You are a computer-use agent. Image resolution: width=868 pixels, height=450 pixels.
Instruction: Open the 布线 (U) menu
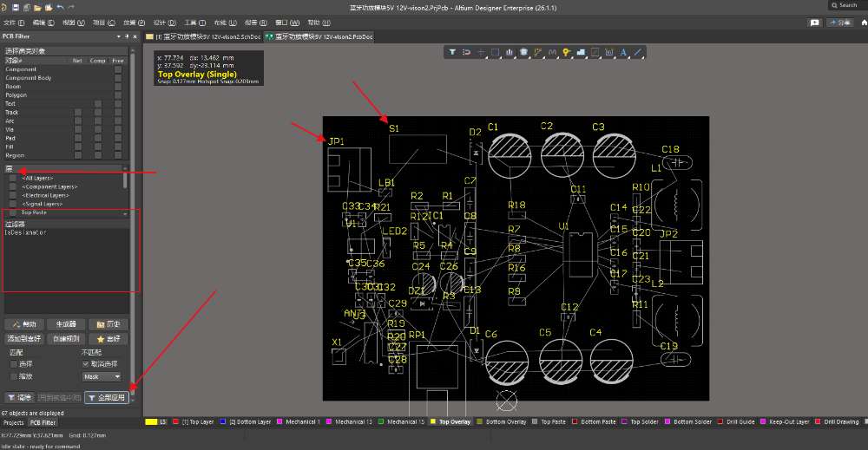(x=226, y=23)
